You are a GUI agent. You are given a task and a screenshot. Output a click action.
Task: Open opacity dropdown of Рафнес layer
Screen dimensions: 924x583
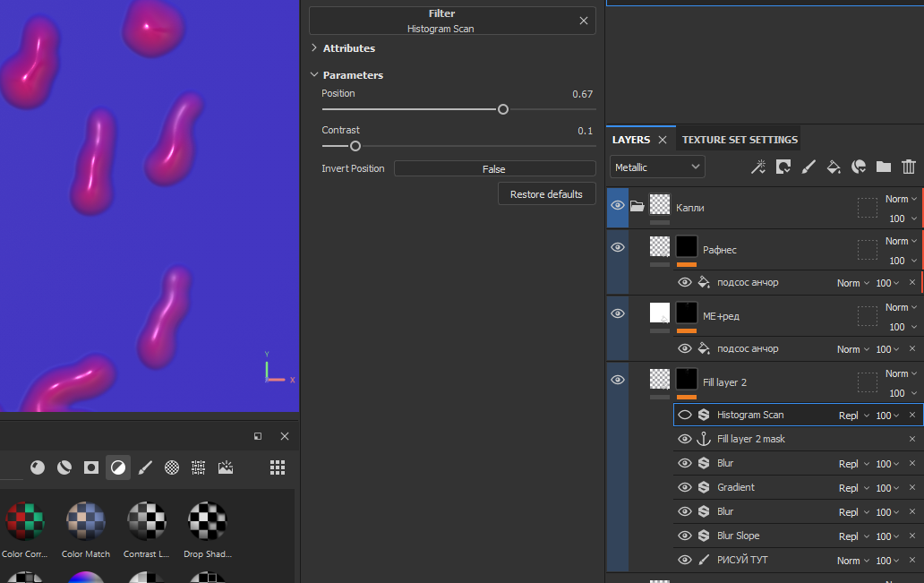(x=903, y=261)
